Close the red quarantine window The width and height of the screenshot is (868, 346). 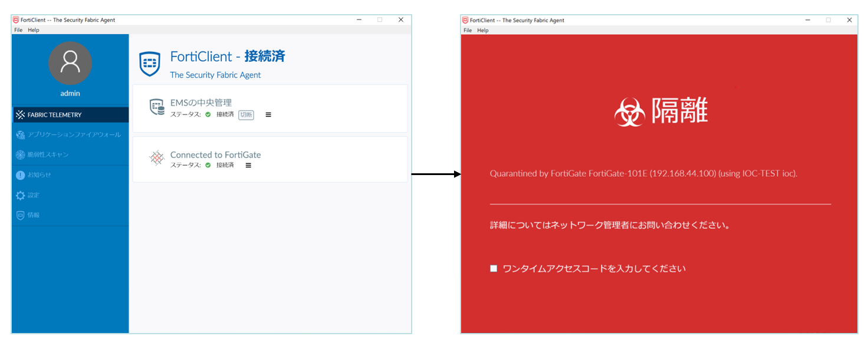coord(850,20)
